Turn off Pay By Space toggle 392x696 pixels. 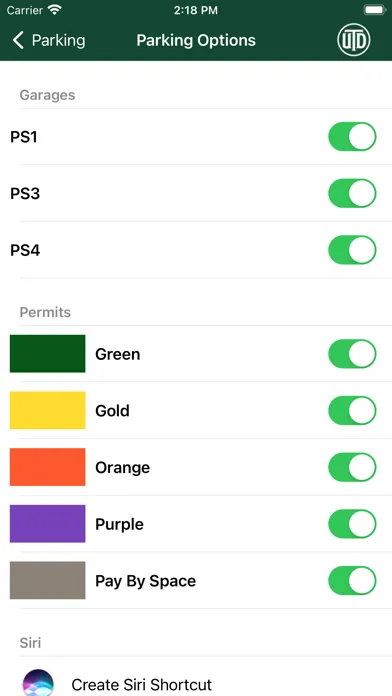(352, 581)
